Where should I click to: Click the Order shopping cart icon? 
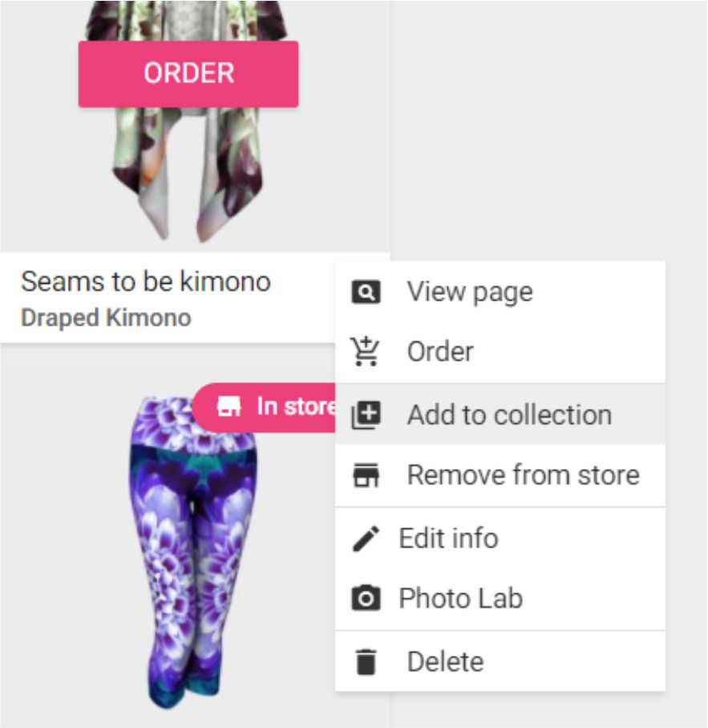click(366, 351)
